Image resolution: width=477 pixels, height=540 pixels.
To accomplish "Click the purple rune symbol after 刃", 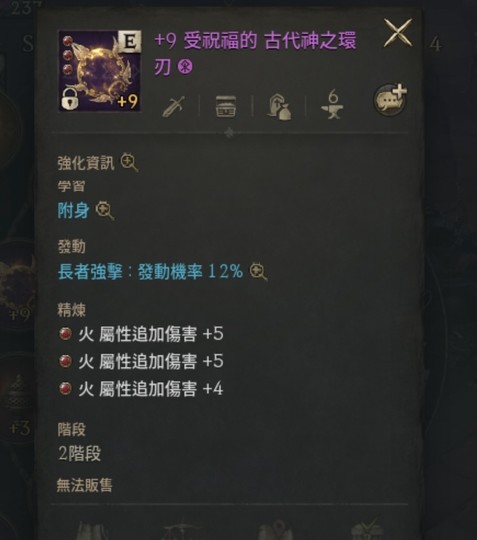I will click(x=185, y=66).
